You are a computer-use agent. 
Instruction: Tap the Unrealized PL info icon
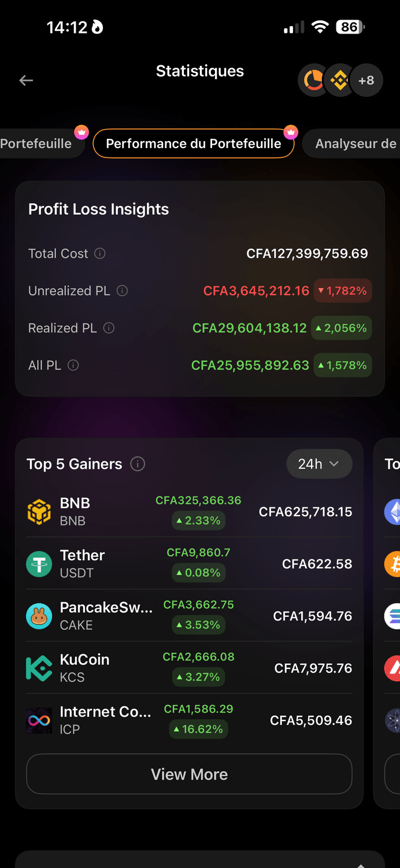(x=122, y=290)
